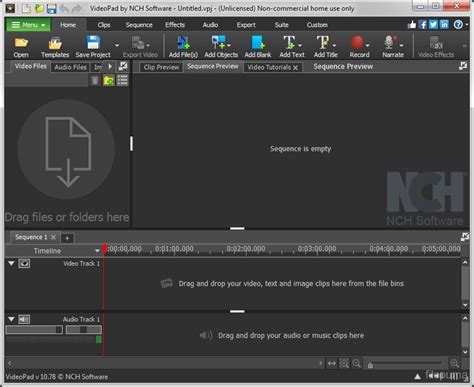474x387 pixels.
Task: Switch to the Audio ribbon tab
Action: (x=210, y=25)
